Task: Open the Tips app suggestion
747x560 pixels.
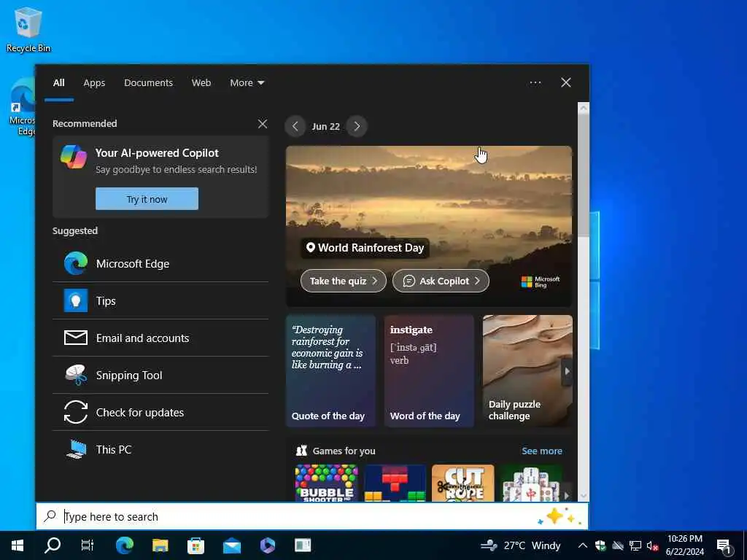Action: (x=160, y=300)
